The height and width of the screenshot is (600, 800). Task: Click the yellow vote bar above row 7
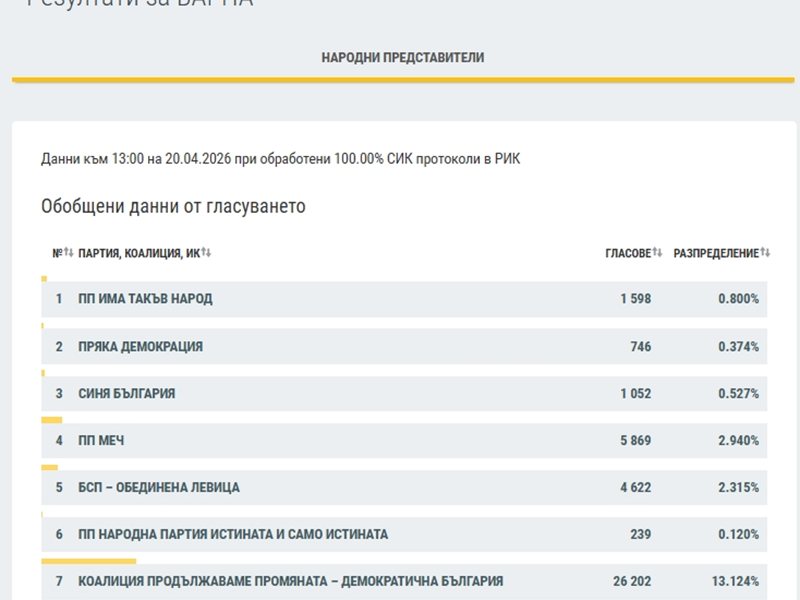(89, 561)
